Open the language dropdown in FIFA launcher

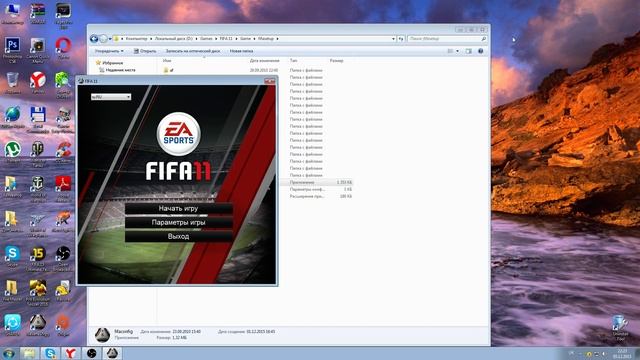click(111, 97)
